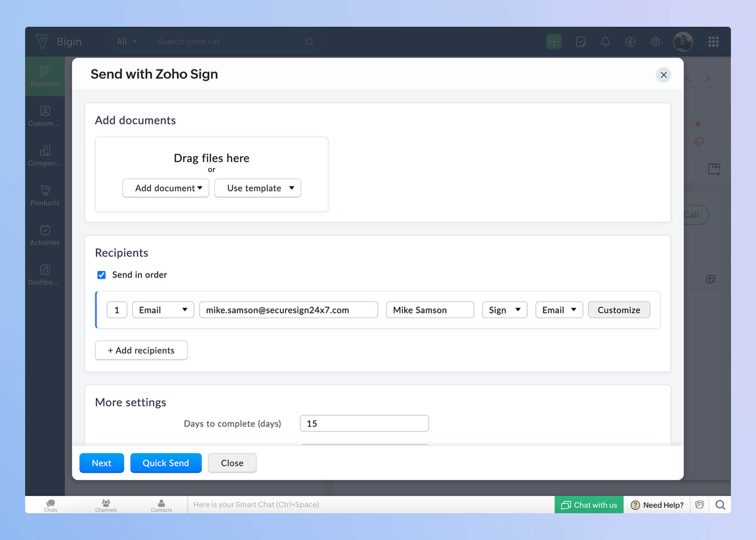
Task: Open the settings gear icon
Action: pos(655,41)
